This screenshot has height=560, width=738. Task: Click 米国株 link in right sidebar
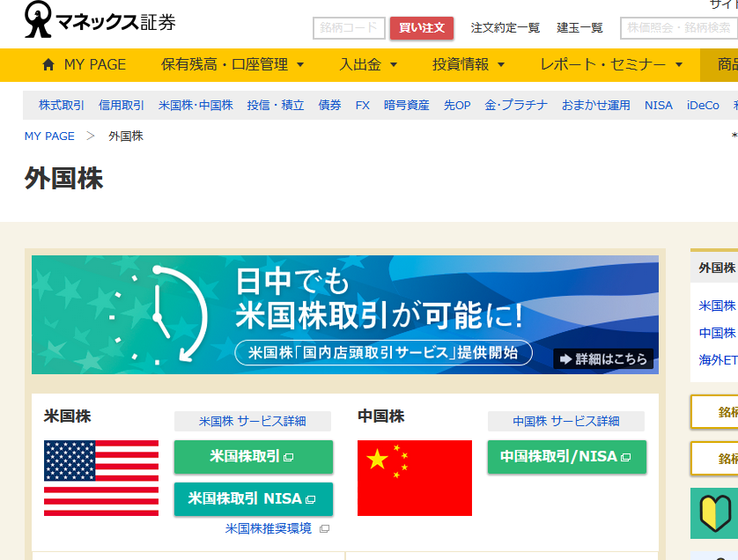pos(717,306)
